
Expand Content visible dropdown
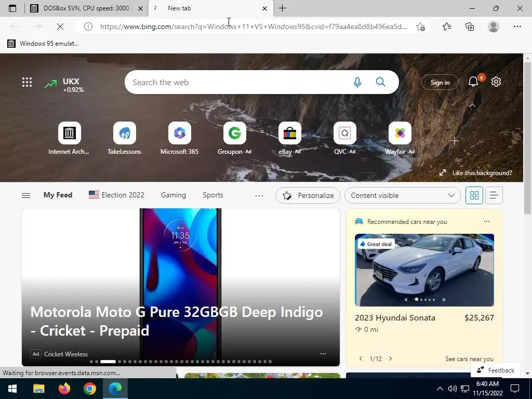coord(403,195)
